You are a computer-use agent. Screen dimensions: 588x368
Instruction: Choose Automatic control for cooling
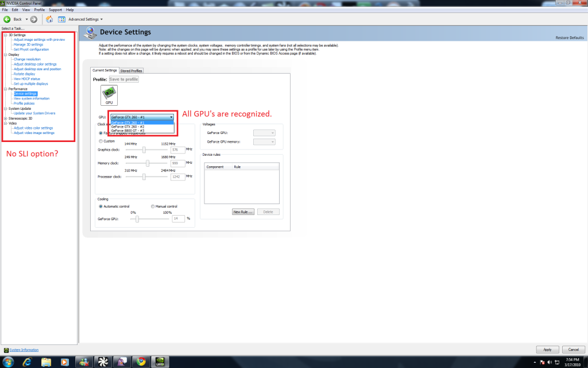click(100, 206)
